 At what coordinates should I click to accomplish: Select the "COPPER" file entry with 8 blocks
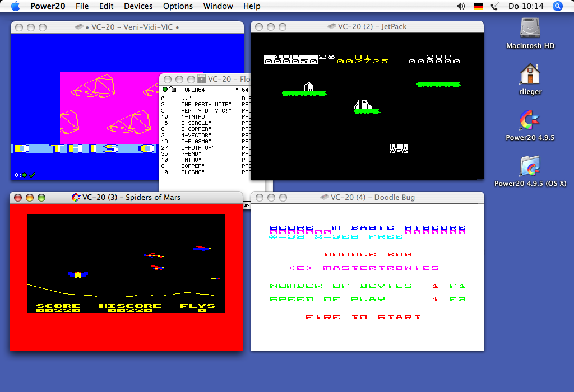205,166
